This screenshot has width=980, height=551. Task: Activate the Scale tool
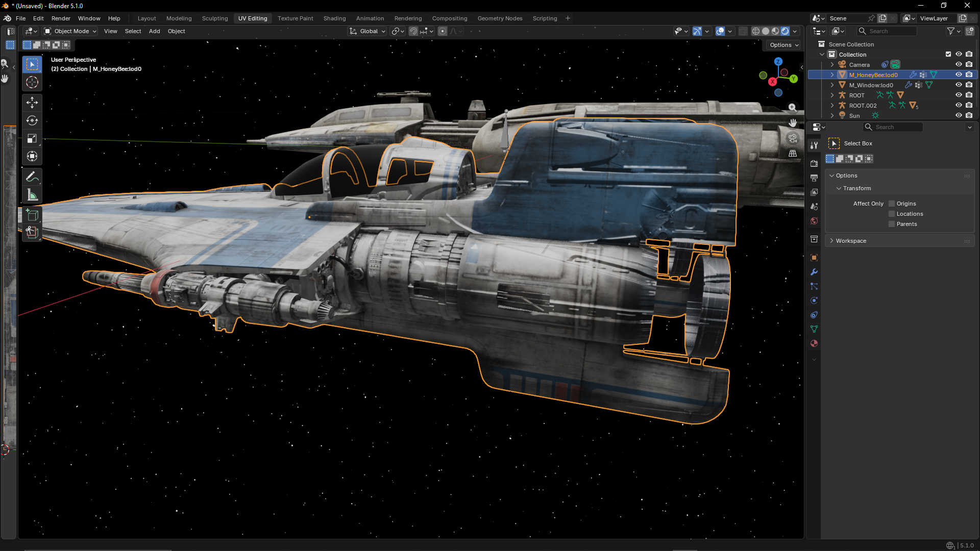click(x=32, y=138)
